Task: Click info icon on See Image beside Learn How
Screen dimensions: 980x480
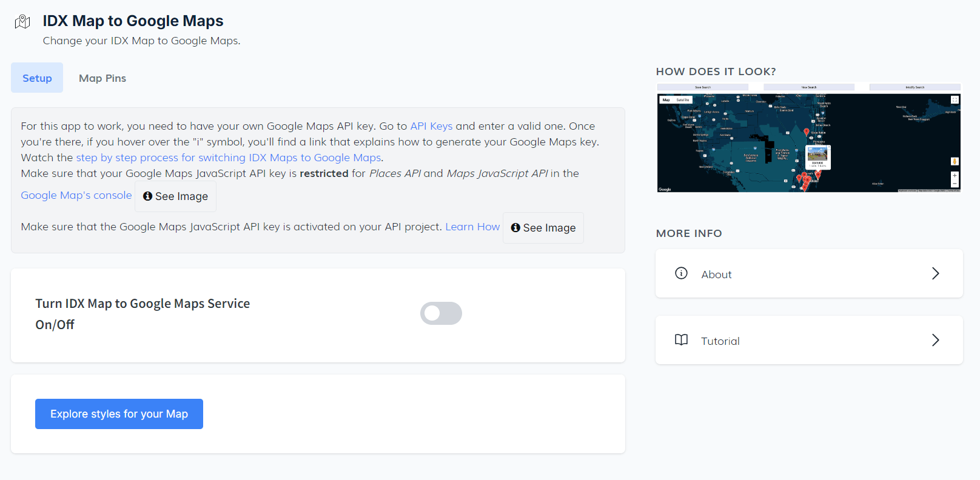Action: coord(515,228)
